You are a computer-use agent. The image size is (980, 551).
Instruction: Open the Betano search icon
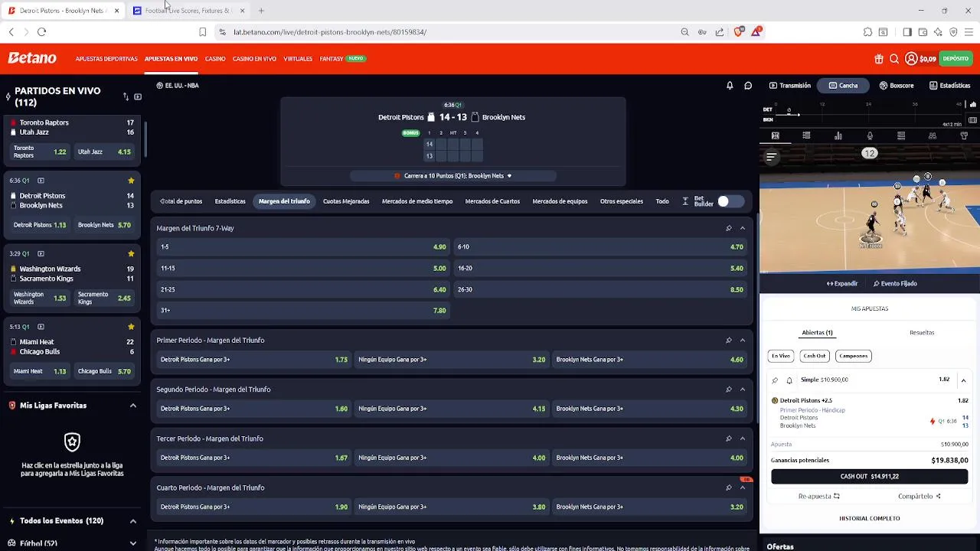[x=894, y=59]
